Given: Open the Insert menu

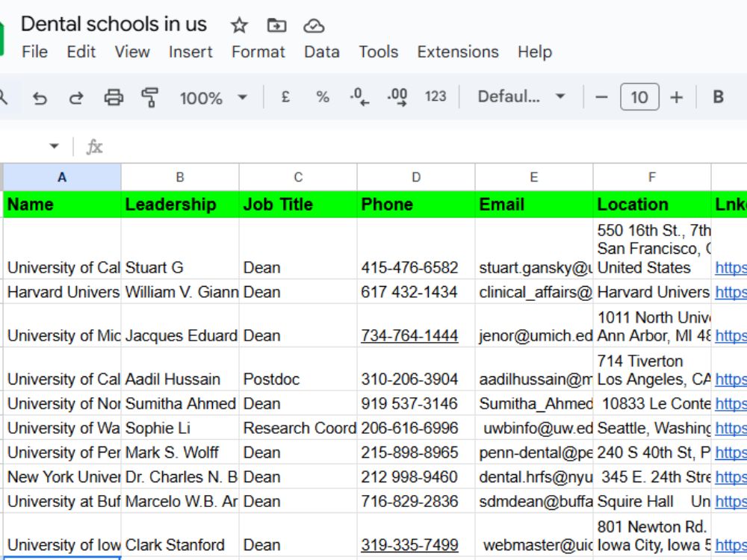Looking at the screenshot, I should coord(190,52).
